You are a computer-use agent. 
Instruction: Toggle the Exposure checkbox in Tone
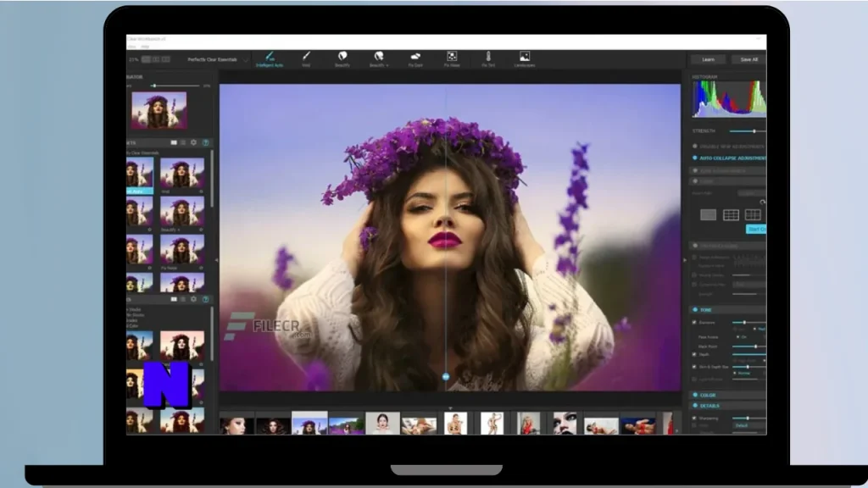694,322
